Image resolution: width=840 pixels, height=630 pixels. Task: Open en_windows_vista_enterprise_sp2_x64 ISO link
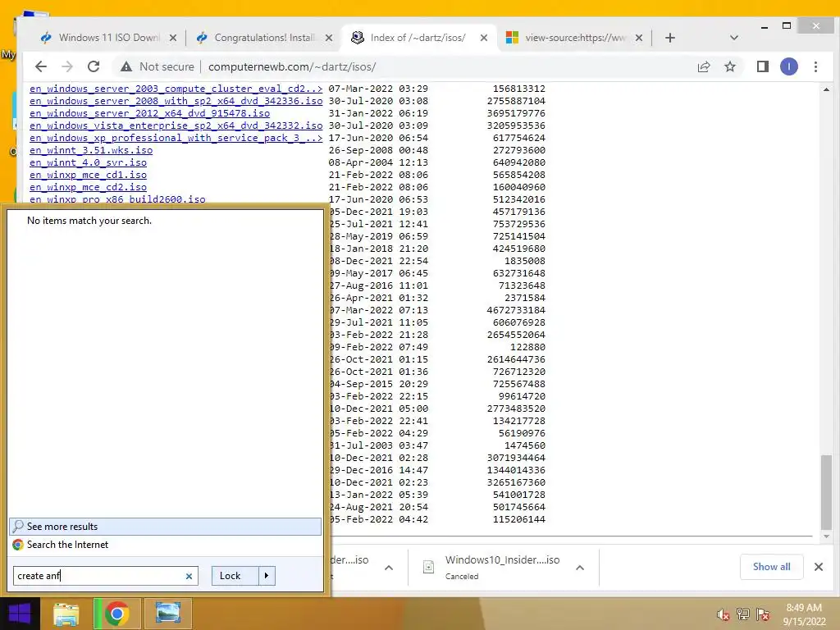(x=176, y=126)
